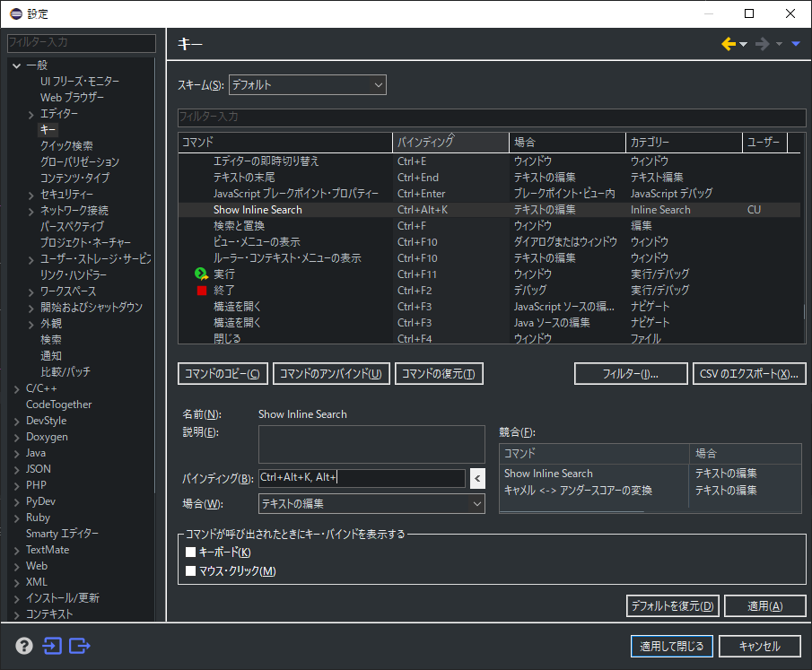Open the スキーム dropdown

pos(308,85)
